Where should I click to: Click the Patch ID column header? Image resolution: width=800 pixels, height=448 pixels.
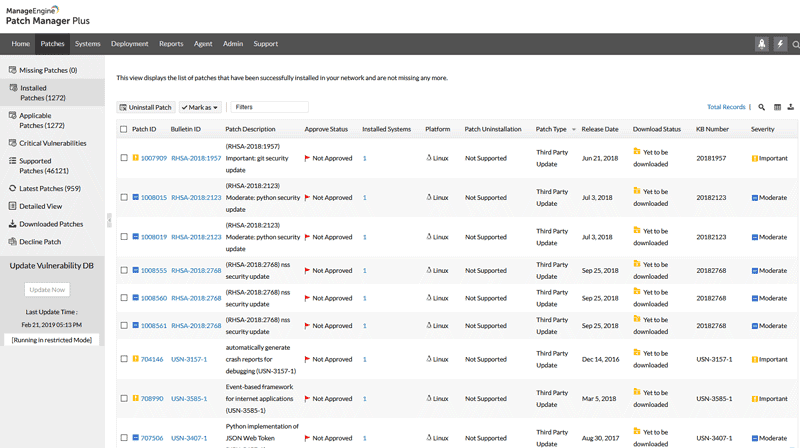pos(144,129)
